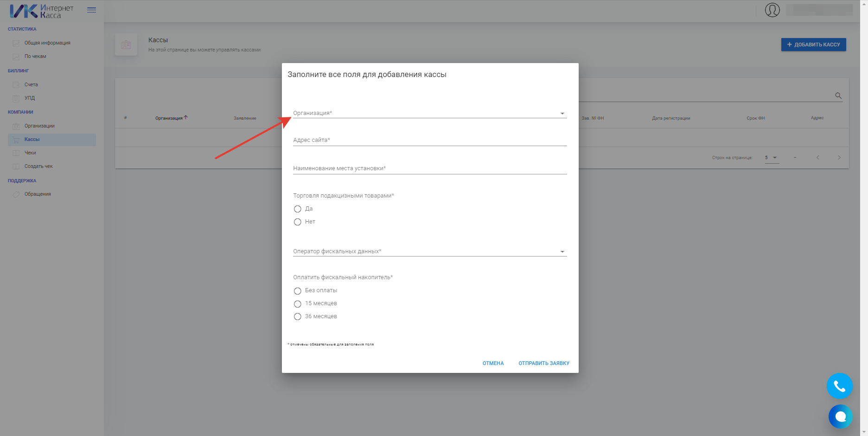Viewport: 868px width, 436px height.
Task: Click icon next to Организации
Action: point(16,126)
